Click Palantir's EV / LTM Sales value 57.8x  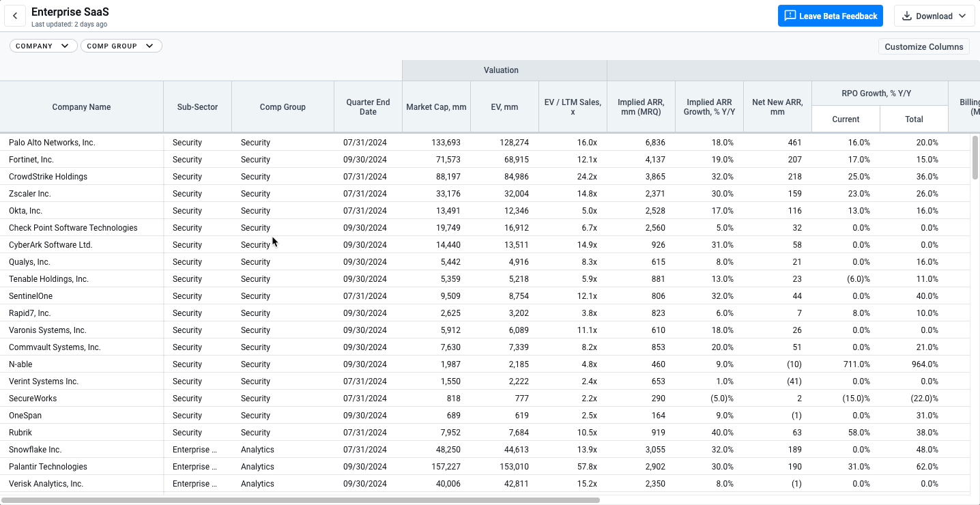pyautogui.click(x=586, y=467)
